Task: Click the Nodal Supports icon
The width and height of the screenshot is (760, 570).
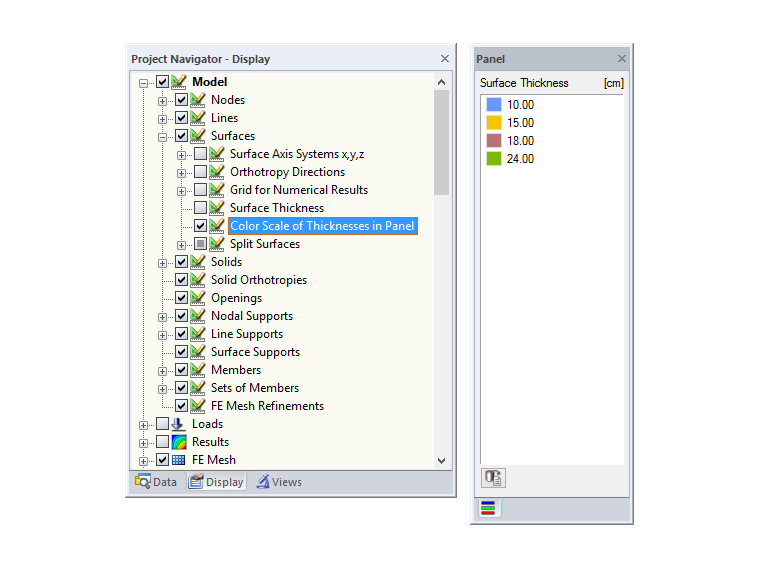Action: [198, 316]
